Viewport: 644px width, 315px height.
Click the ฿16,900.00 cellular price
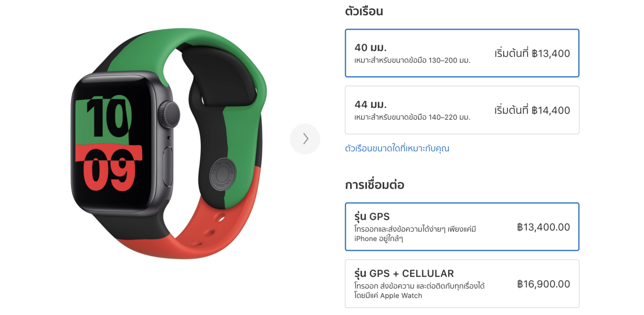543,284
